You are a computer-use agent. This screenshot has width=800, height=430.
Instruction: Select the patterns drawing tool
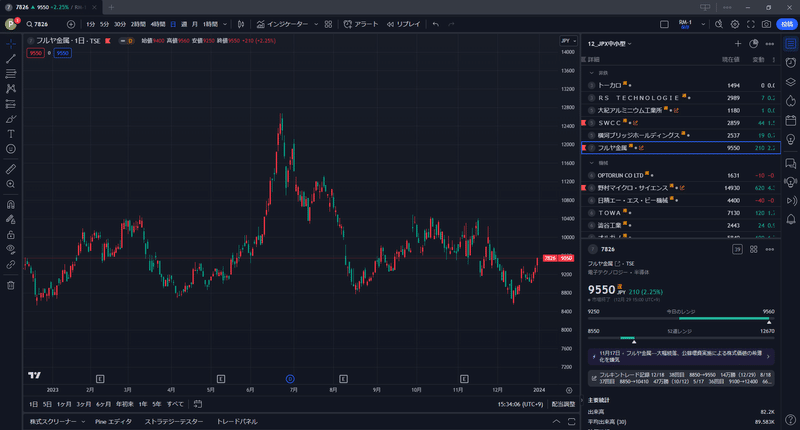click(11, 89)
